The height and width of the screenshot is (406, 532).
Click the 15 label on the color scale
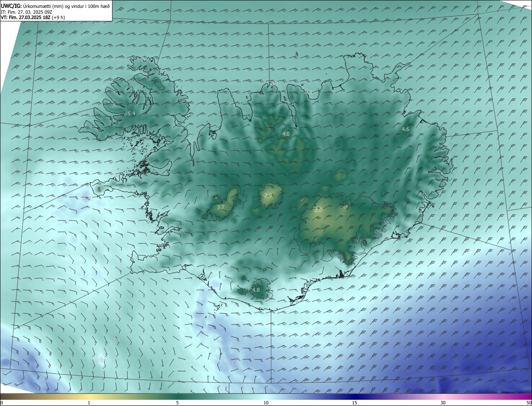pyautogui.click(x=355, y=403)
